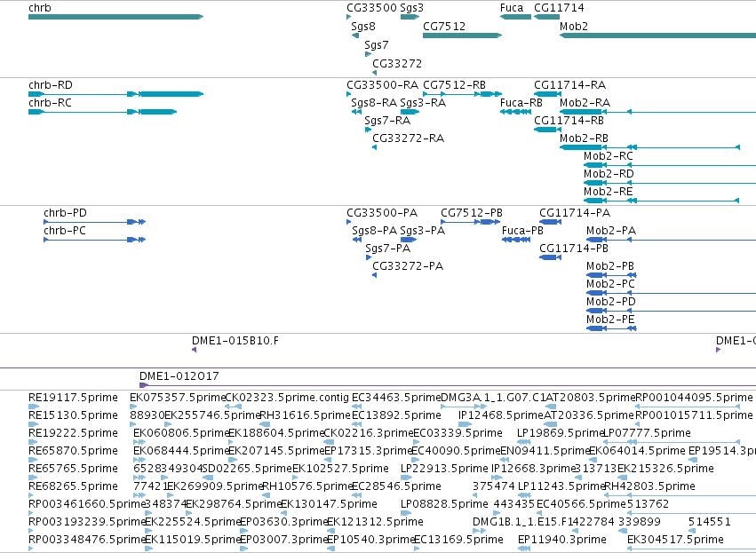756x553 pixels.
Task: Select the RE65870.5prime EST
Action: (x=31, y=461)
